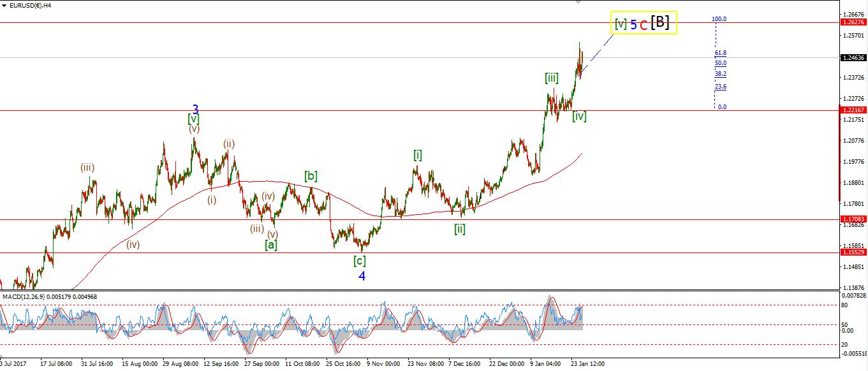Click the Fibonacci 61.8 level label
The height and width of the screenshot is (371, 868).
[x=721, y=53]
